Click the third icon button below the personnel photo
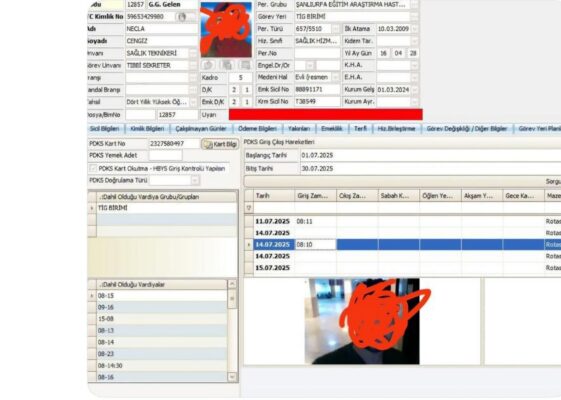This screenshot has height=400, width=561. point(245,65)
